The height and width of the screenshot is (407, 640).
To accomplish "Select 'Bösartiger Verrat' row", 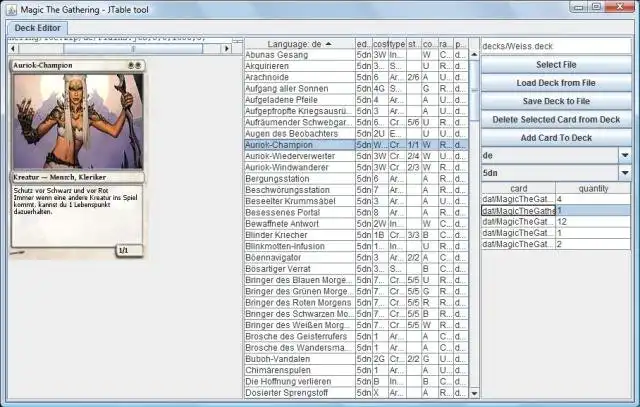I will click(x=356, y=269).
